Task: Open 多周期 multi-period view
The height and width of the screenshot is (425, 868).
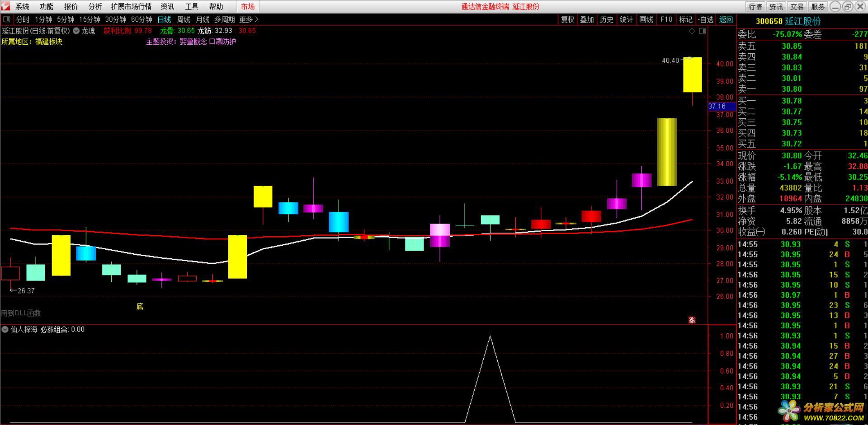Action: coord(224,19)
